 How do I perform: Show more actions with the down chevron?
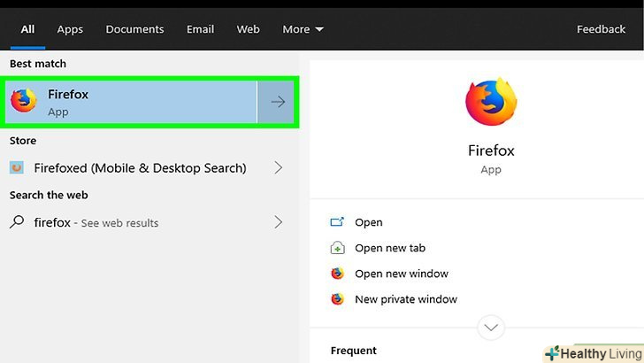(x=490, y=328)
